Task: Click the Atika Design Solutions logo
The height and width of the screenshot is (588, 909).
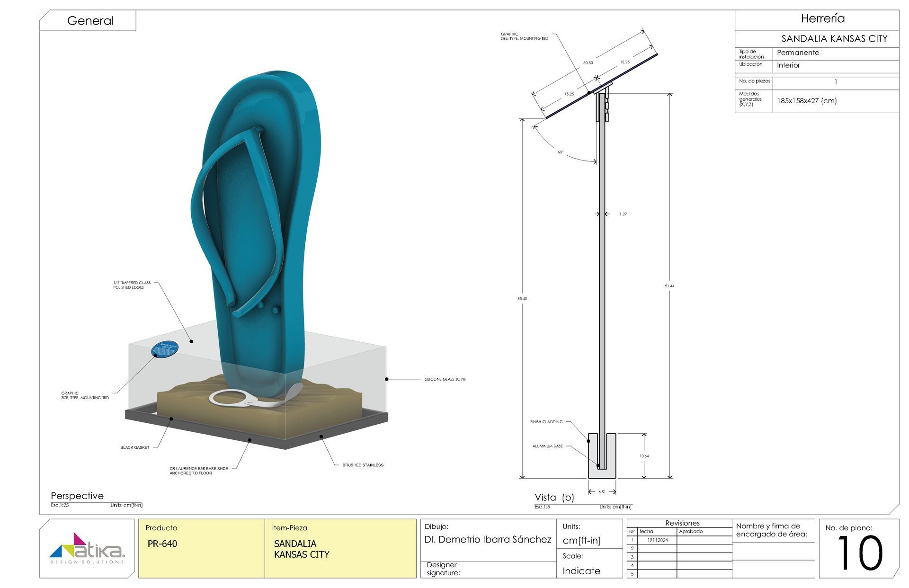Action: click(87, 548)
